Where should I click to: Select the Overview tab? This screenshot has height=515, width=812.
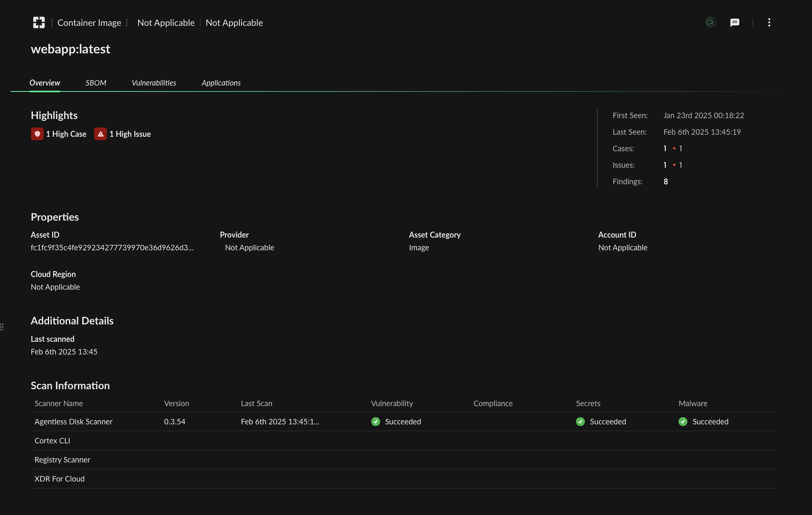point(44,83)
